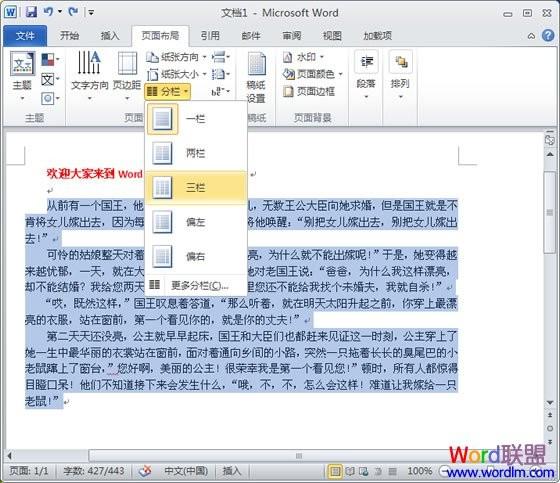560x483 pixels.
Task: Click the 100% zoom level button
Action: pos(420,471)
